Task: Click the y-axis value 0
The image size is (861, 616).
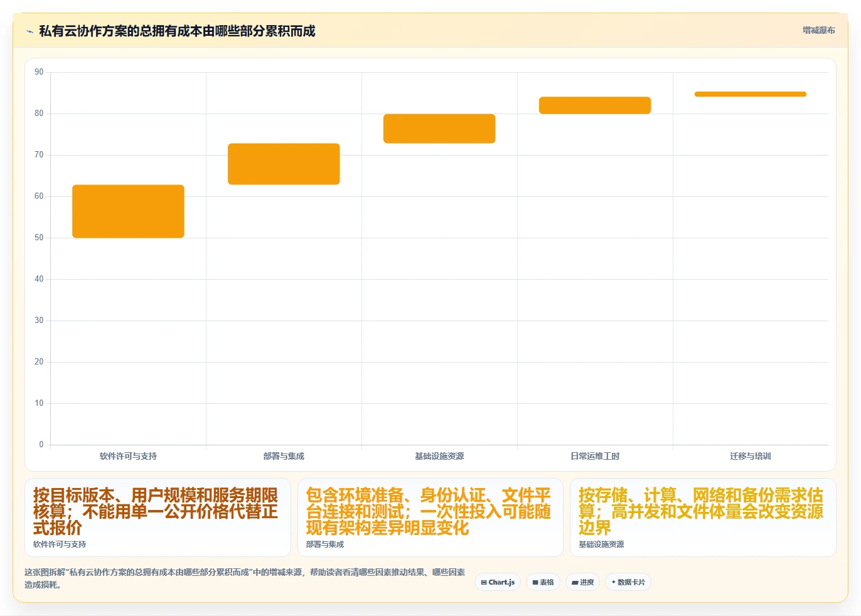Action: pyautogui.click(x=41, y=445)
